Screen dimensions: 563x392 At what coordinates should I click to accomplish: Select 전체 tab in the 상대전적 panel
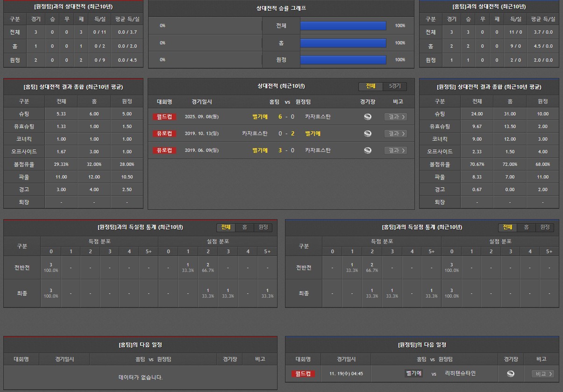(x=371, y=86)
